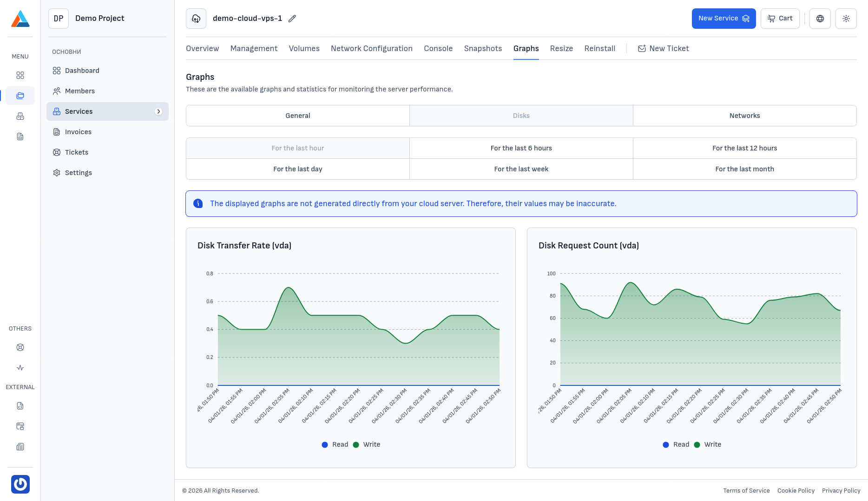Toggle the light/dark theme sun icon
This screenshot has height=501, width=868.
[x=846, y=19]
